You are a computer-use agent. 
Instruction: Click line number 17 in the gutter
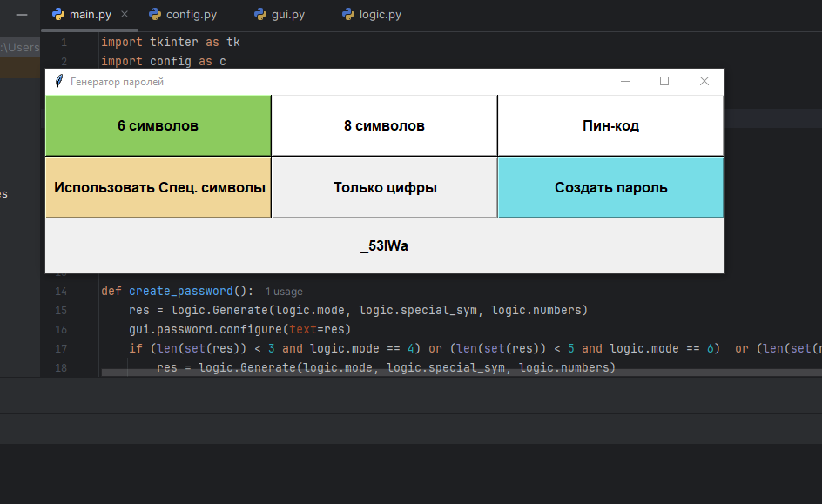(x=61, y=348)
